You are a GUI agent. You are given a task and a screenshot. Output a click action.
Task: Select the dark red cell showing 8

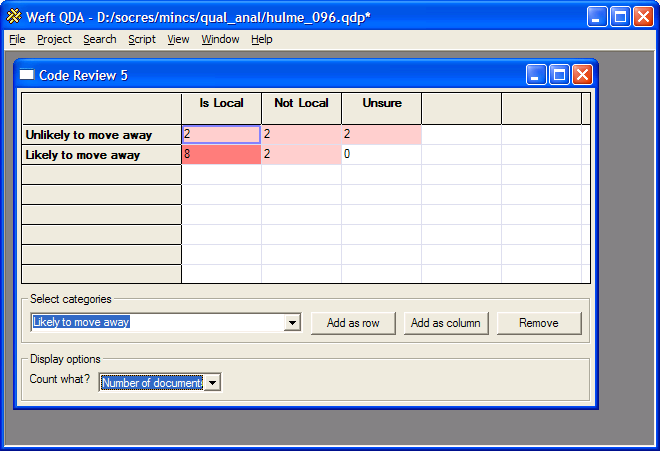click(x=221, y=155)
